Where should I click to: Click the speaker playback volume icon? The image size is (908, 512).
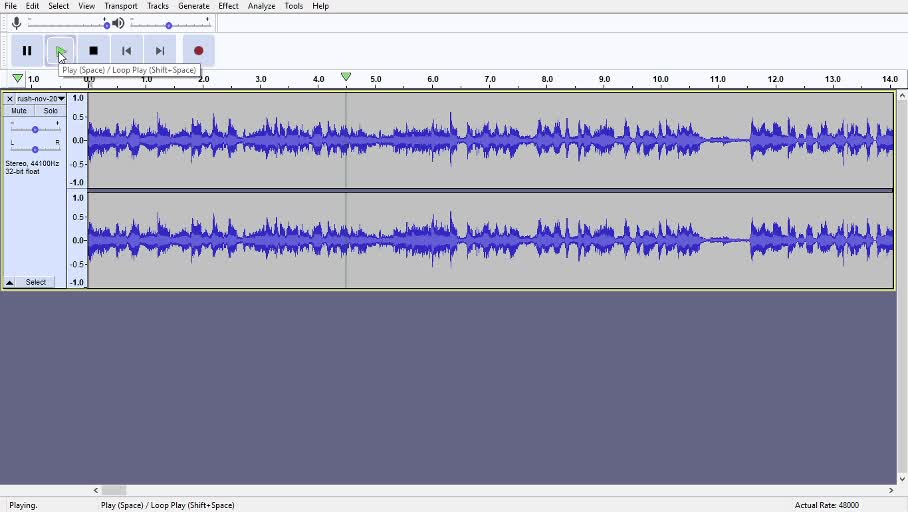tap(118, 23)
